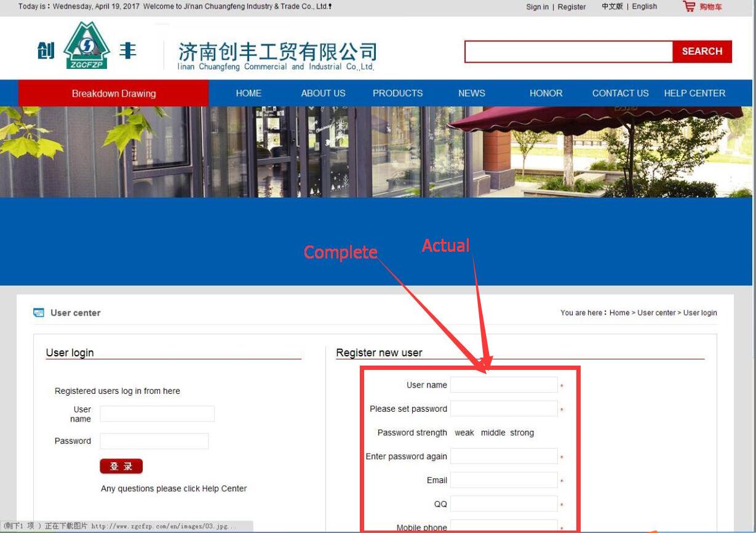Focus the login User name field
This screenshot has width=756, height=533.
tap(157, 414)
